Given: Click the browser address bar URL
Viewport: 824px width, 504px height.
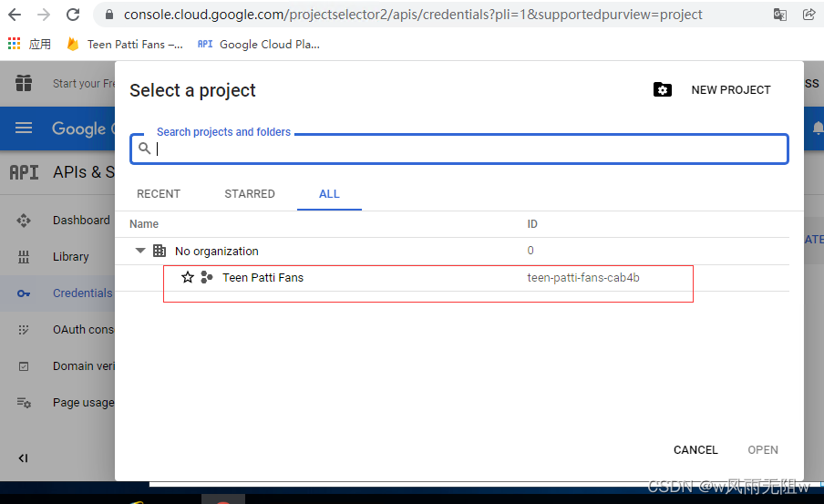Looking at the screenshot, I should tap(413, 15).
